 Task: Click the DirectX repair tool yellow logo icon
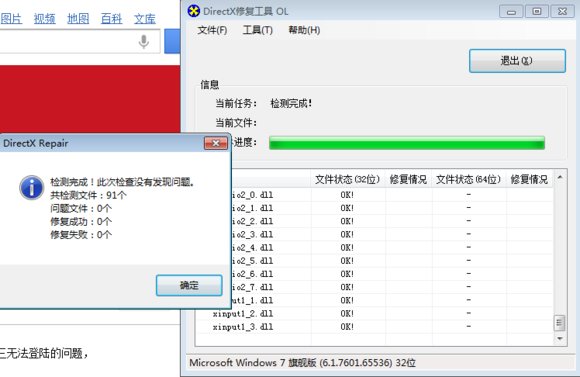click(x=193, y=11)
